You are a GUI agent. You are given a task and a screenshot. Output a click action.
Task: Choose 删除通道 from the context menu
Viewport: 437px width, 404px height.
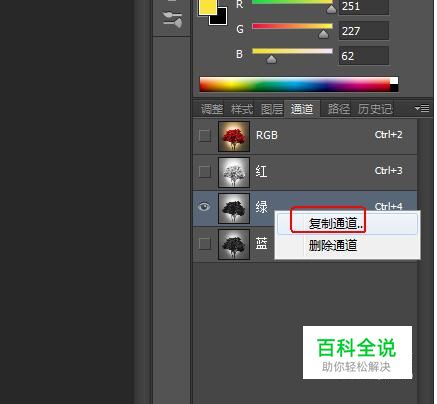[347, 246]
